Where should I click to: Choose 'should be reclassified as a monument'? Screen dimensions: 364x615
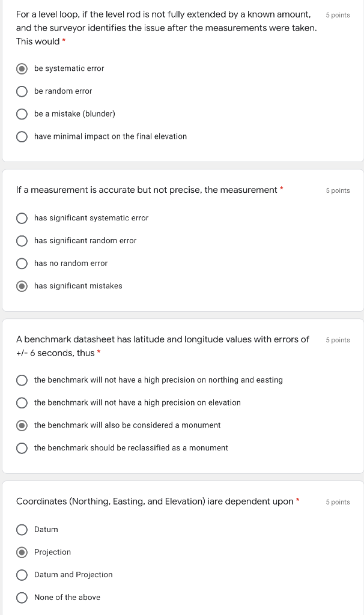22,448
